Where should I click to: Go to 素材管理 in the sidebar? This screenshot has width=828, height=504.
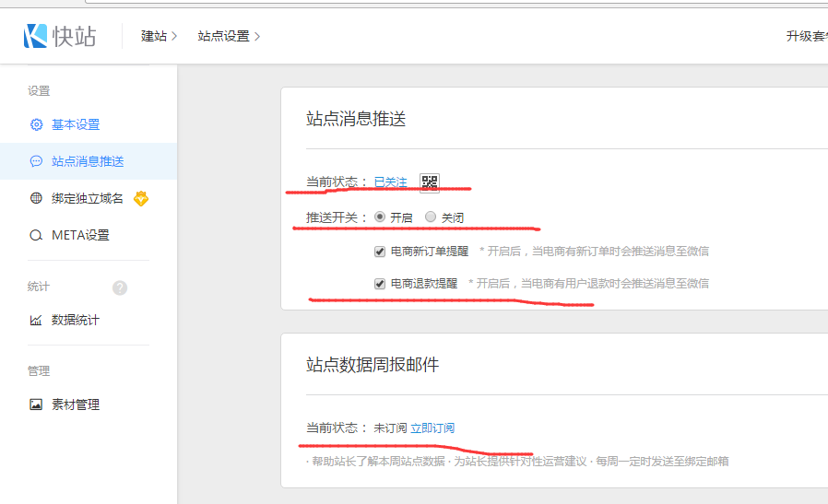[76, 404]
